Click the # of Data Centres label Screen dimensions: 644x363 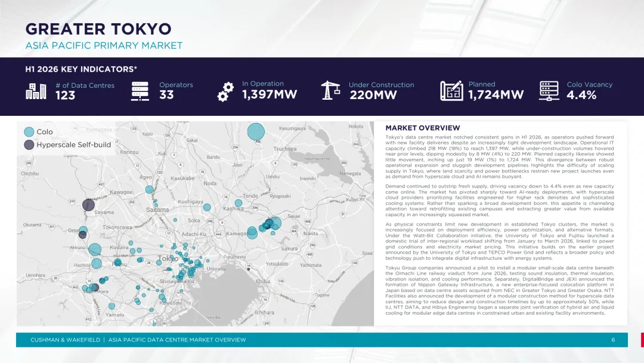click(x=85, y=85)
